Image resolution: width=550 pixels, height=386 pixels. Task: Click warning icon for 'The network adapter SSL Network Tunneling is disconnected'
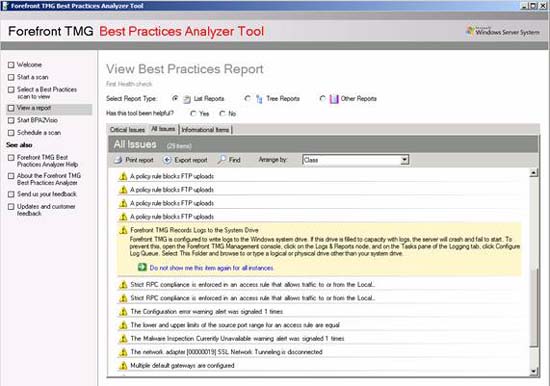[x=123, y=352]
